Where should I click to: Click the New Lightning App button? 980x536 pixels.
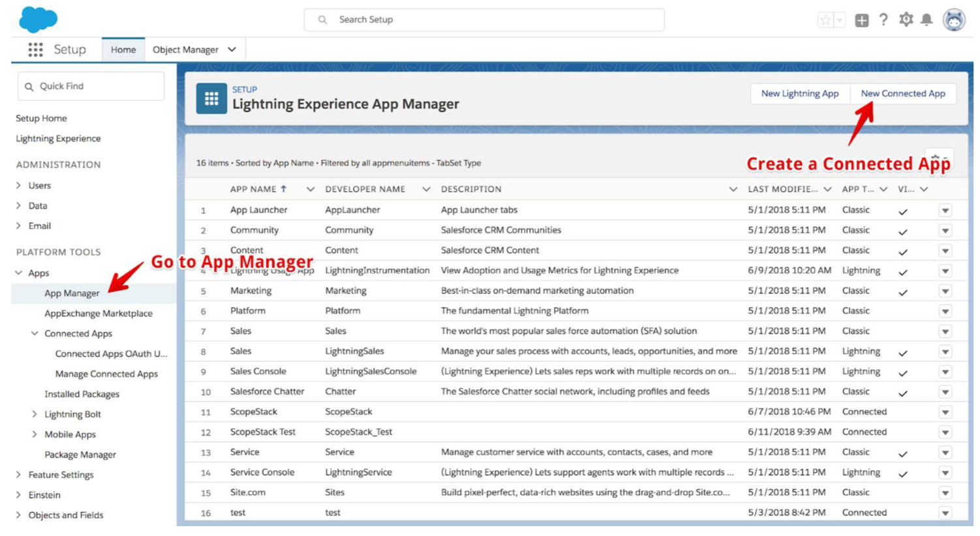800,93
